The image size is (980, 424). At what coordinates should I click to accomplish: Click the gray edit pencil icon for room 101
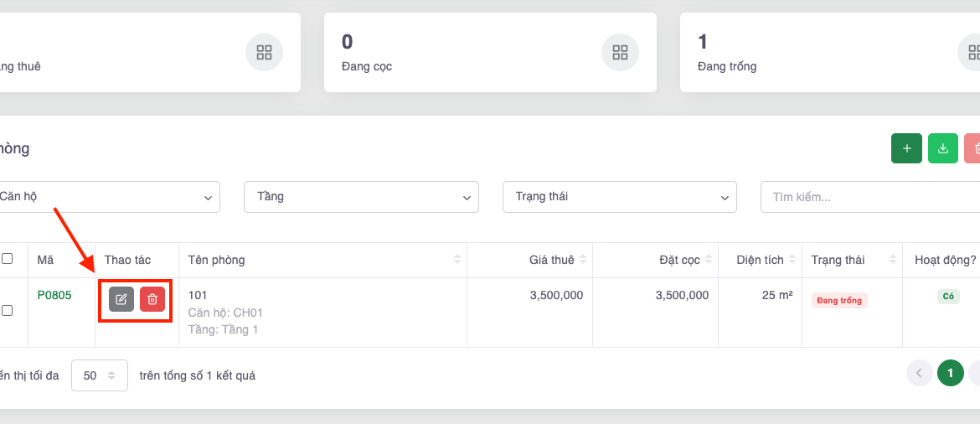(121, 299)
